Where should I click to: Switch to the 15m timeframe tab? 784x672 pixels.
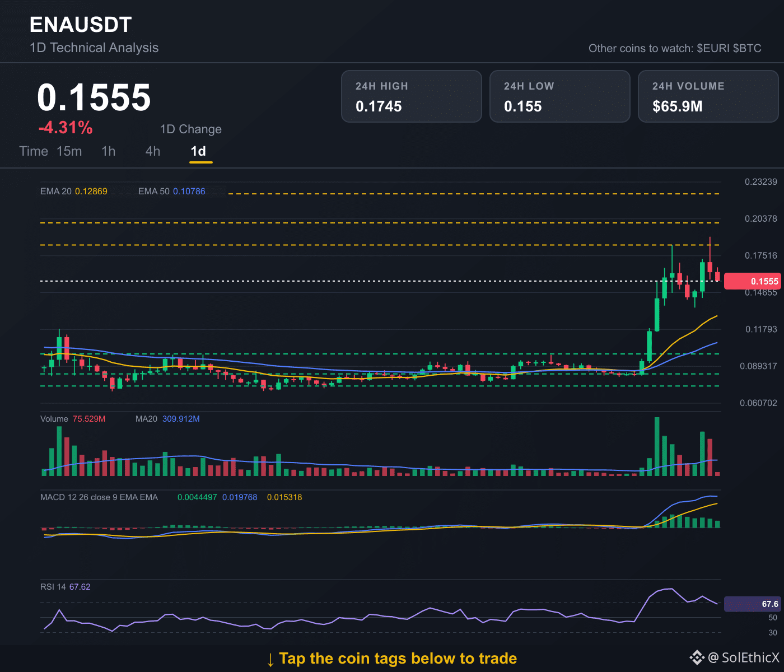69,151
